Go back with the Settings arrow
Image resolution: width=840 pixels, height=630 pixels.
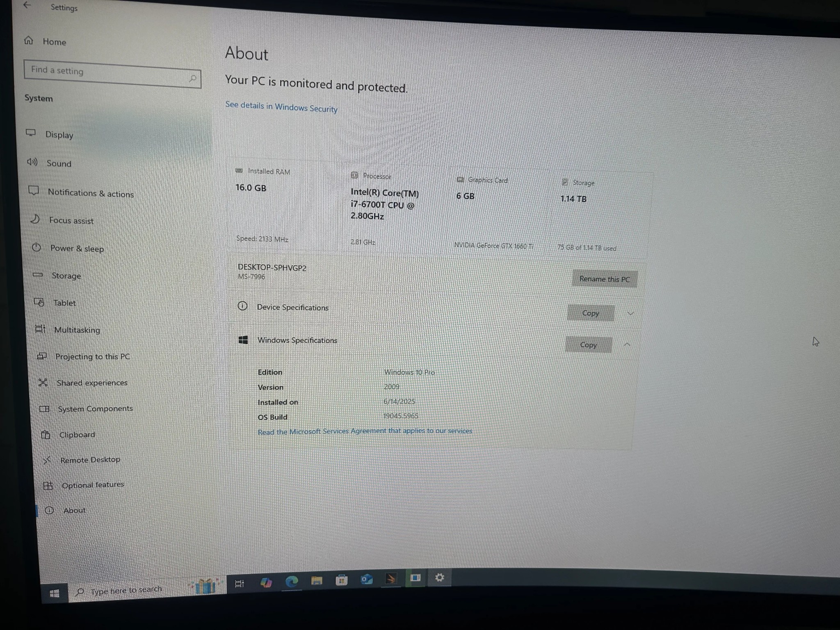coord(27,5)
